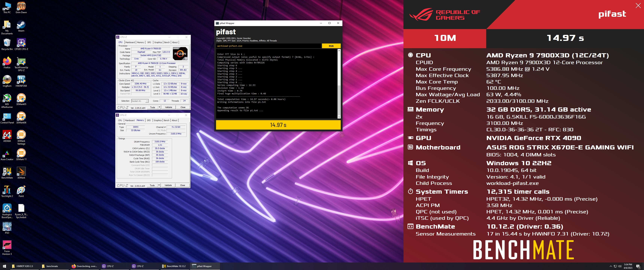This screenshot has width=644, height=270.
Task: Click Validate in upper CPU-Z window
Action: click(x=168, y=107)
